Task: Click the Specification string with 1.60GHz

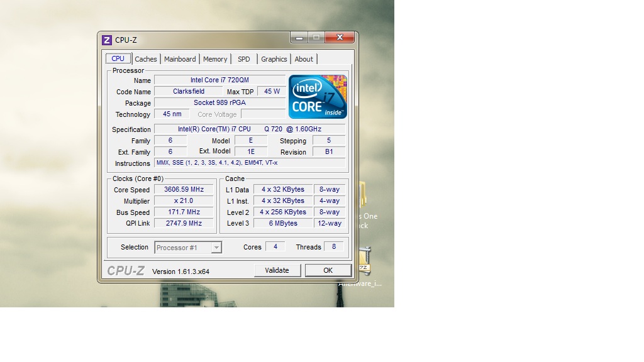Action: [250, 129]
